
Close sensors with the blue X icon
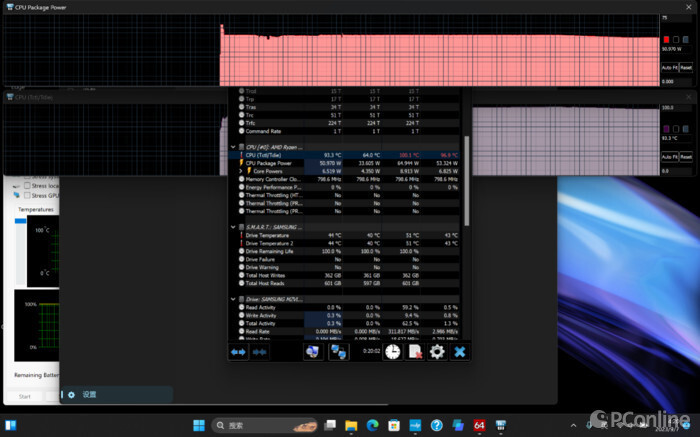coord(460,352)
